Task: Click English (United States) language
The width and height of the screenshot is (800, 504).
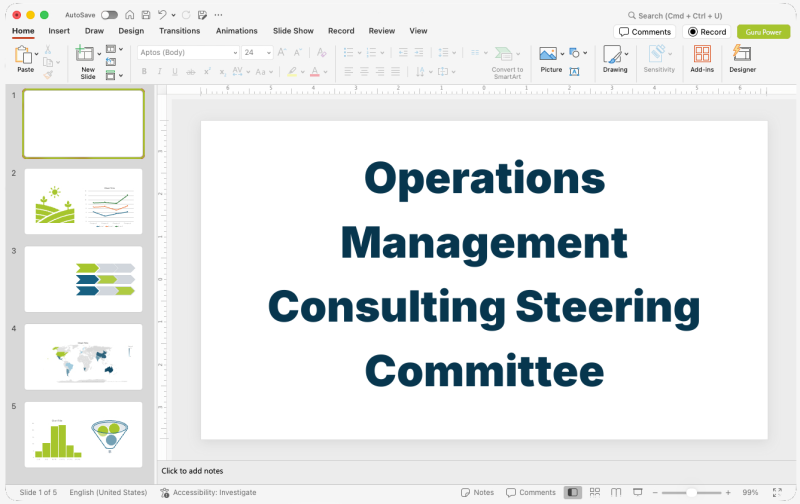Action: (108, 492)
